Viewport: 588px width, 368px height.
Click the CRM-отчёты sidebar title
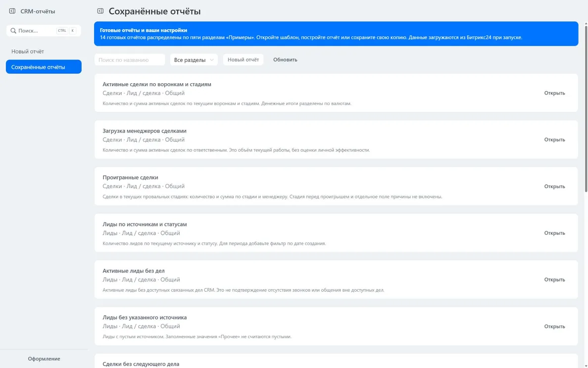click(38, 11)
